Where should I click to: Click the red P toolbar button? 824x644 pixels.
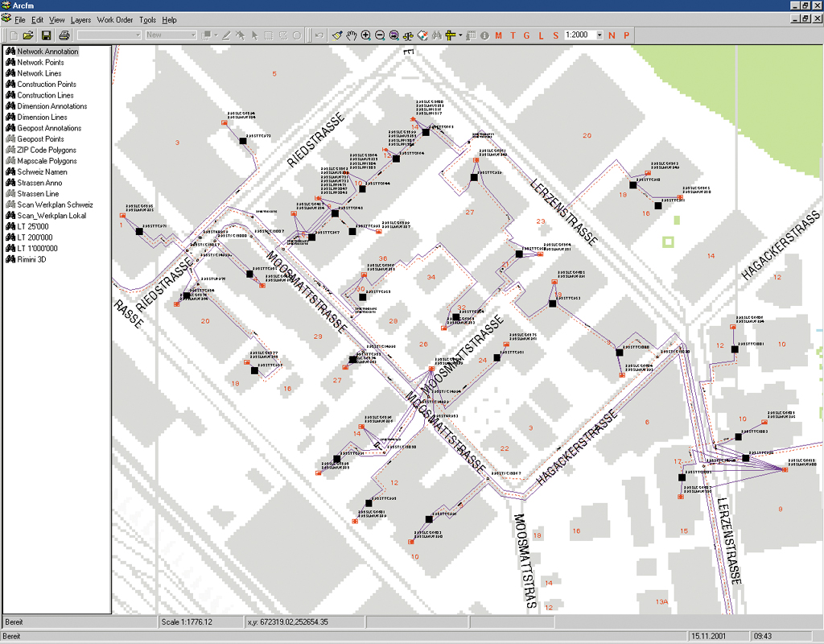[x=626, y=35]
